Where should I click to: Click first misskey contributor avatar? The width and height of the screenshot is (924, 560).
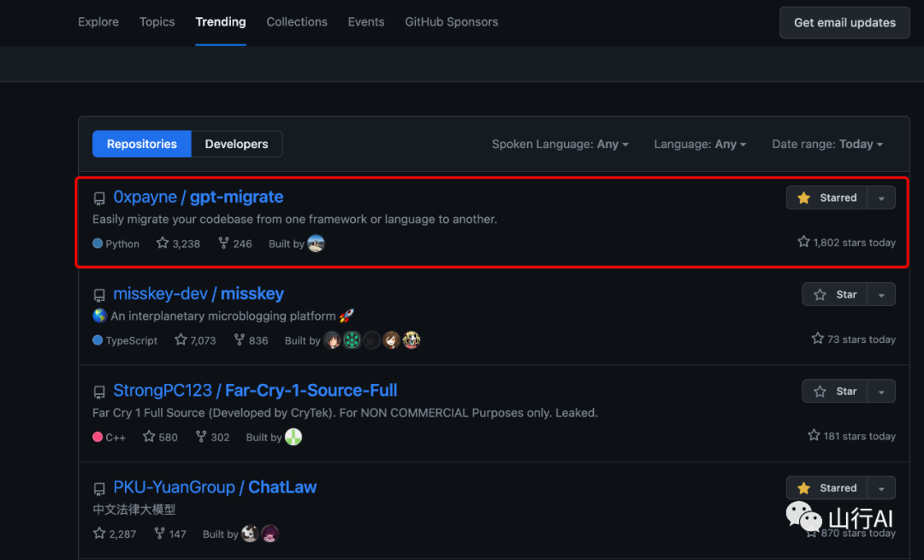tap(332, 339)
